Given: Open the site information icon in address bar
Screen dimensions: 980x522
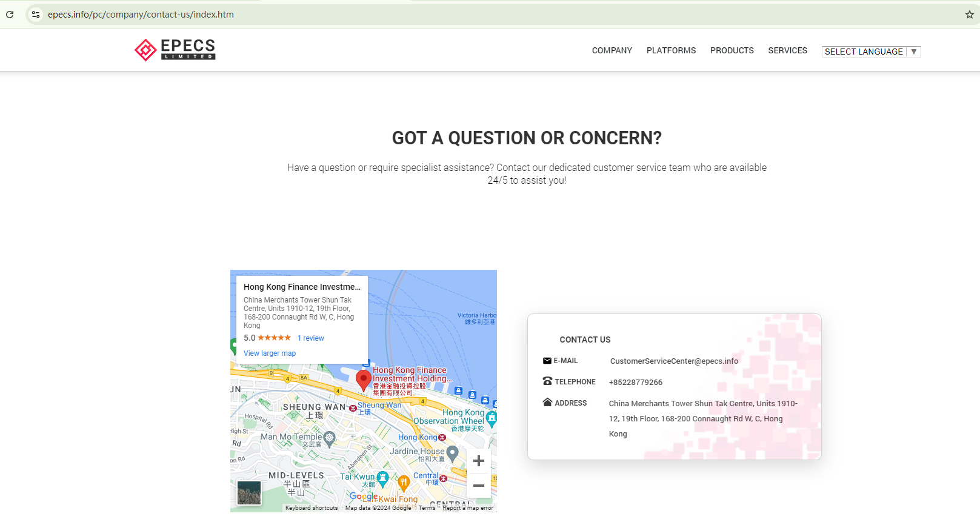Looking at the screenshot, I should click(36, 15).
